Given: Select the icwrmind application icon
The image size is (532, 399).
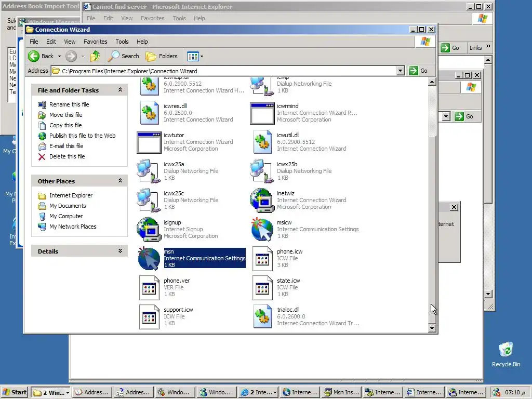Looking at the screenshot, I should point(262,113).
